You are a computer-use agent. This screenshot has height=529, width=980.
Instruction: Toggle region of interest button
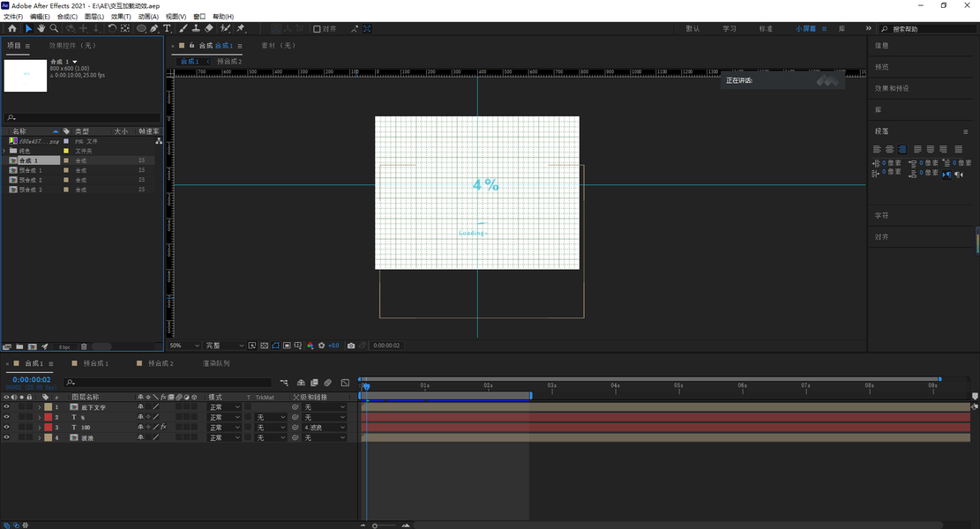[287, 346]
